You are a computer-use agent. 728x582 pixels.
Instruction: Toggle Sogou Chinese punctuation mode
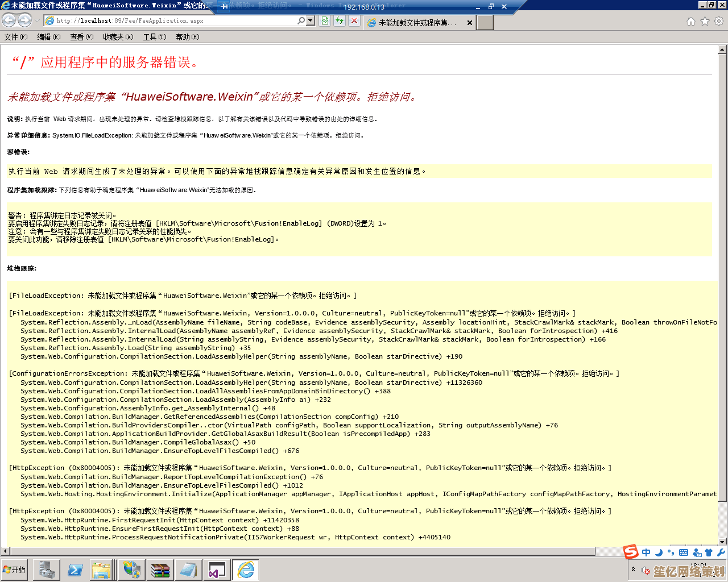671,552
